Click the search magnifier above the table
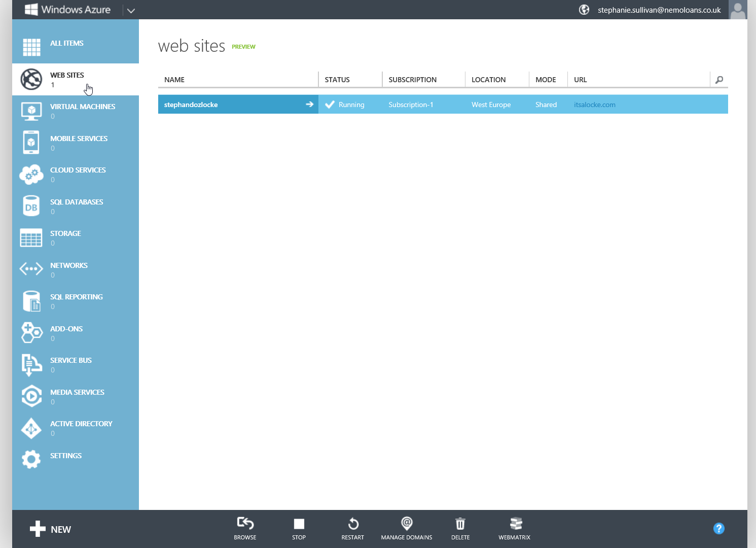The width and height of the screenshot is (756, 548). 719,80
